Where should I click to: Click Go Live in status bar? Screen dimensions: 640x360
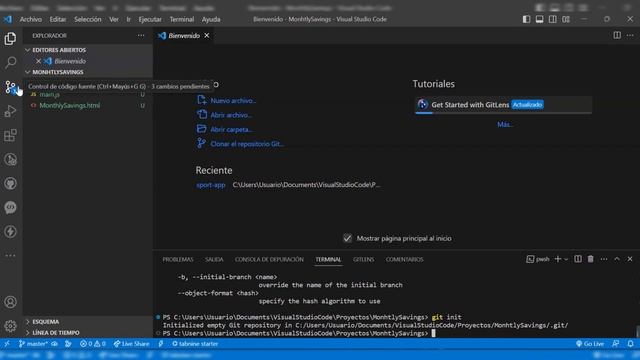click(x=590, y=344)
